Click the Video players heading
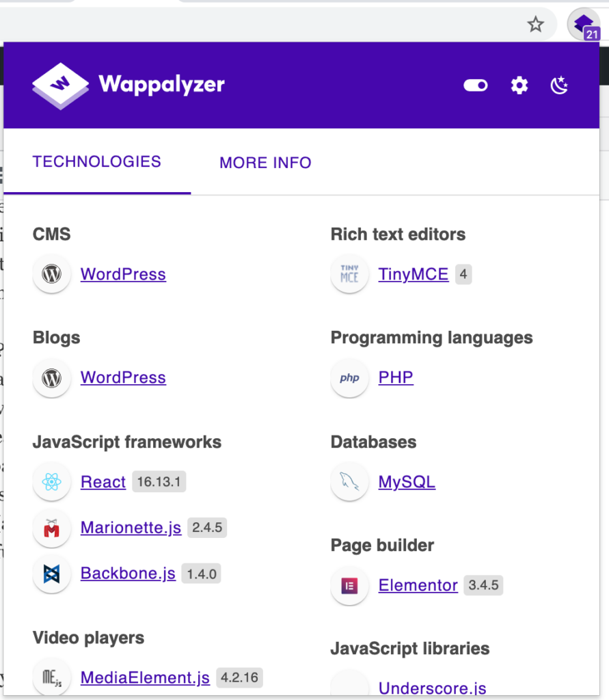 click(x=88, y=638)
